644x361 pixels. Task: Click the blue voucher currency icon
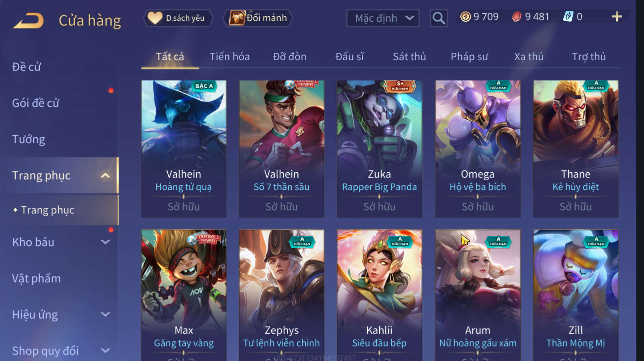coord(568,17)
